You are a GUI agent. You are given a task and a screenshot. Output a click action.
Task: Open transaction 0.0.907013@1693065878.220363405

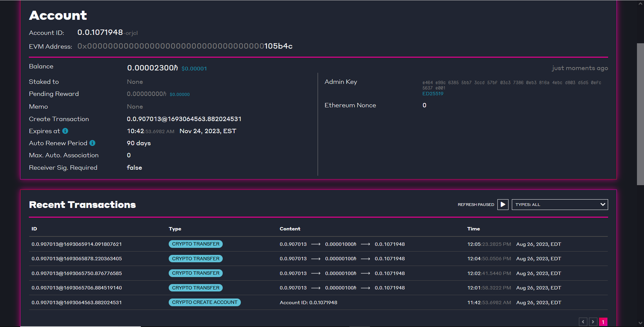(76, 259)
